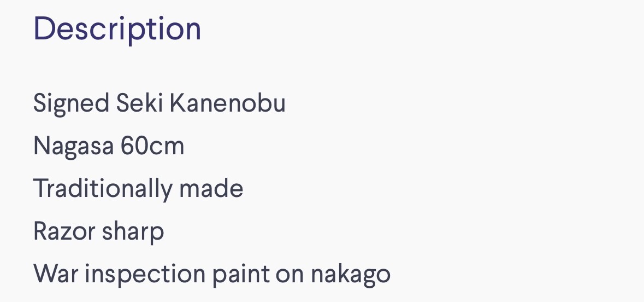Place cursor before 'Razor' at line start
Viewport: 644px width, 302px height.
[x=34, y=231]
